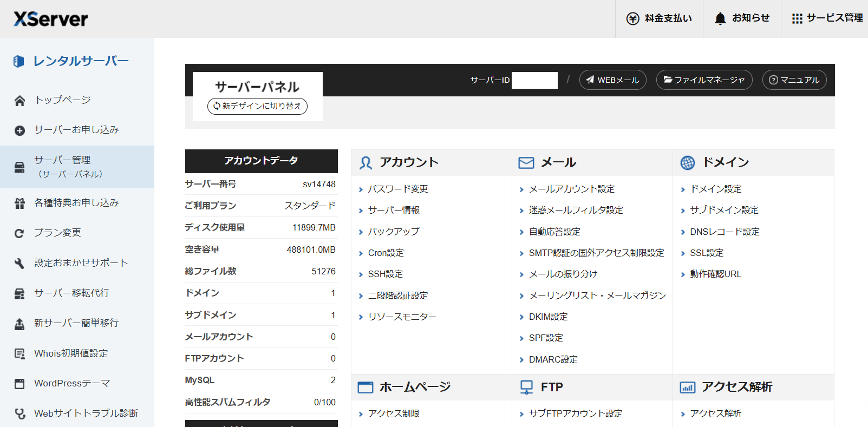
Task: Open サービス管理 menu
Action: click(827, 18)
